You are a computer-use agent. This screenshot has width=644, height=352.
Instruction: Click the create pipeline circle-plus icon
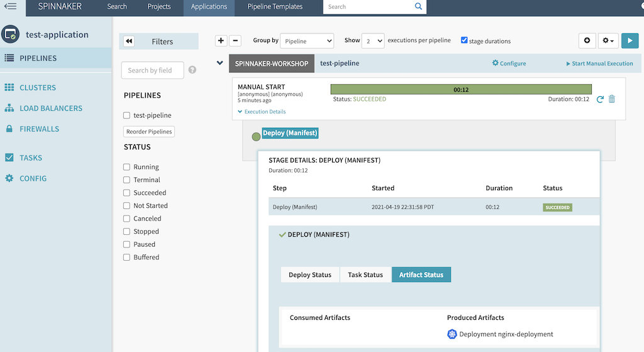[587, 40]
